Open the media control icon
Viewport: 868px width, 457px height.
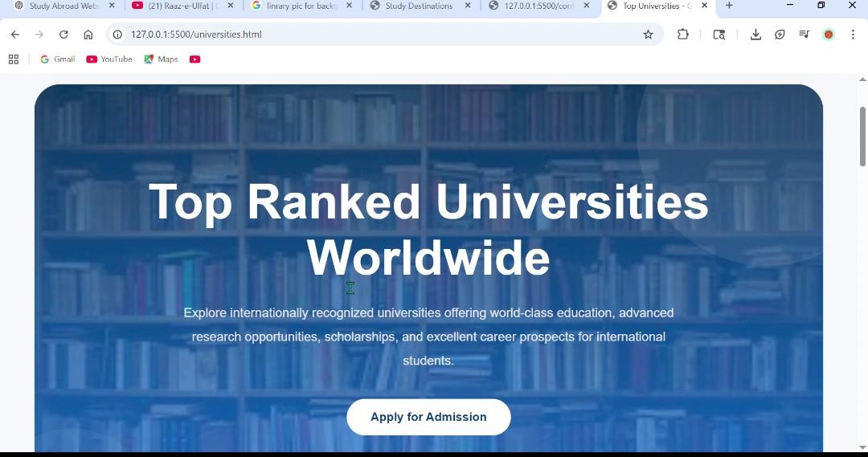(805, 35)
